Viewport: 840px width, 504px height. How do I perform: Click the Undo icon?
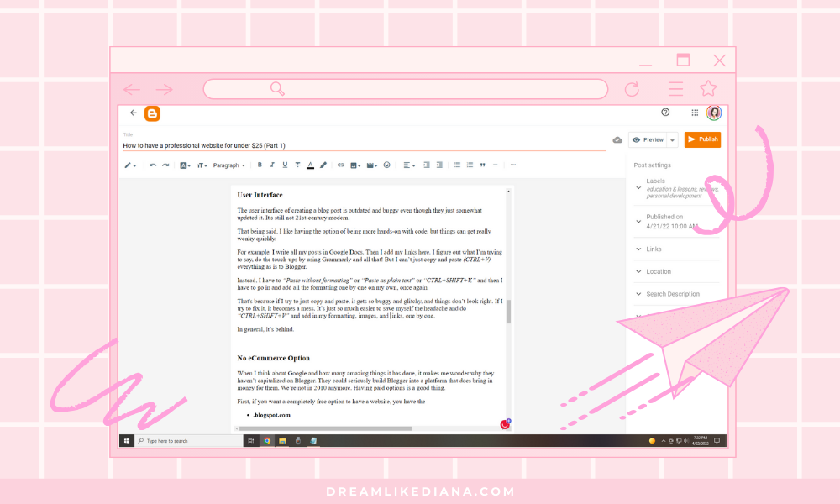tap(155, 165)
